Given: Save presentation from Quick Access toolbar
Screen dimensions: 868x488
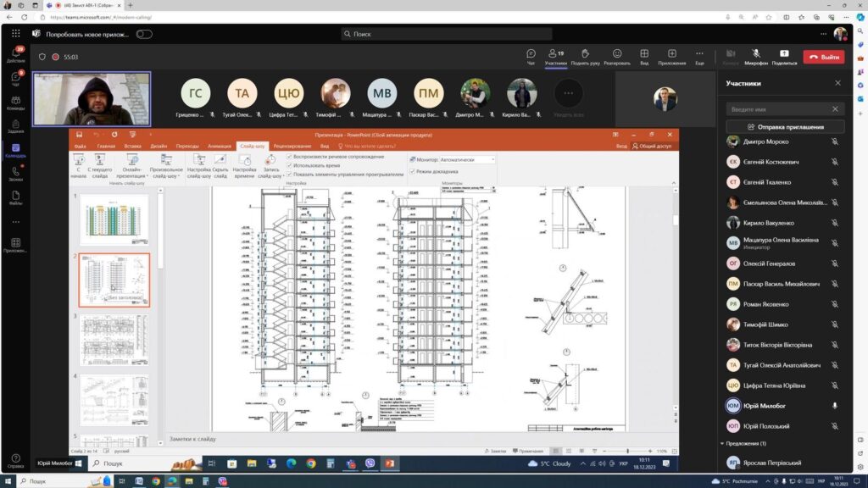Looking at the screenshot, I should tap(79, 135).
